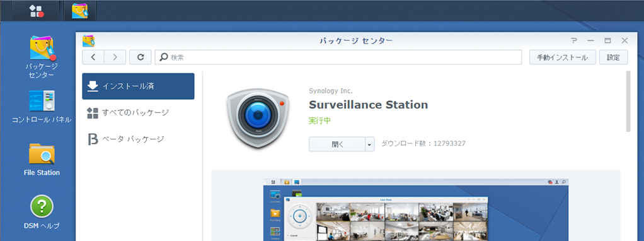Maximize the Package Center window
The height and width of the screenshot is (241, 644).
pos(608,41)
